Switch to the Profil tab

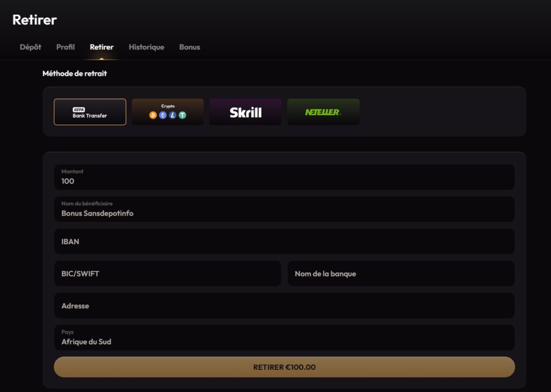[66, 47]
